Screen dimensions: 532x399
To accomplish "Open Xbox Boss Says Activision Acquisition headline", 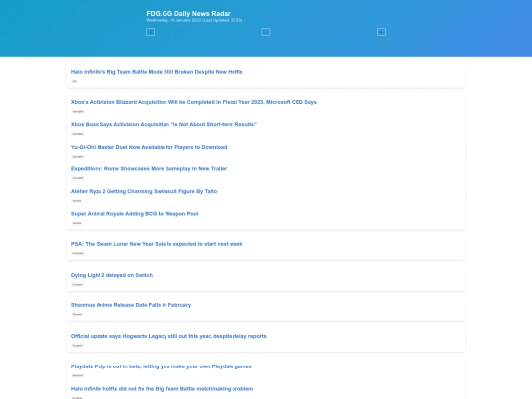I will point(164,124).
